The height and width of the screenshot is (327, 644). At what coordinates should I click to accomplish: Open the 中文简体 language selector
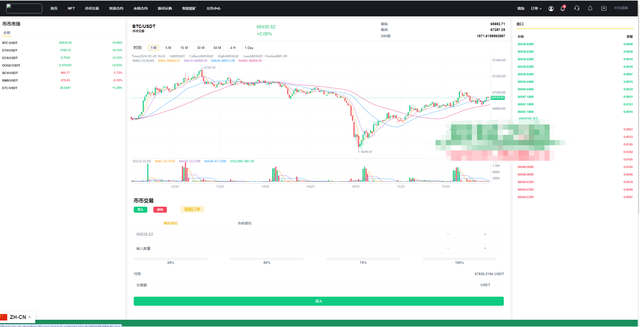[621, 8]
